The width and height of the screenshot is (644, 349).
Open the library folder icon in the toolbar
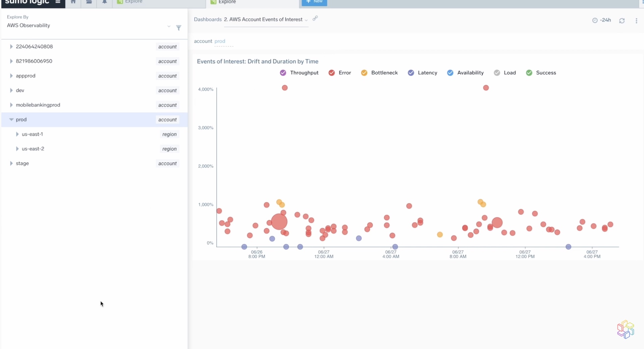[89, 2]
